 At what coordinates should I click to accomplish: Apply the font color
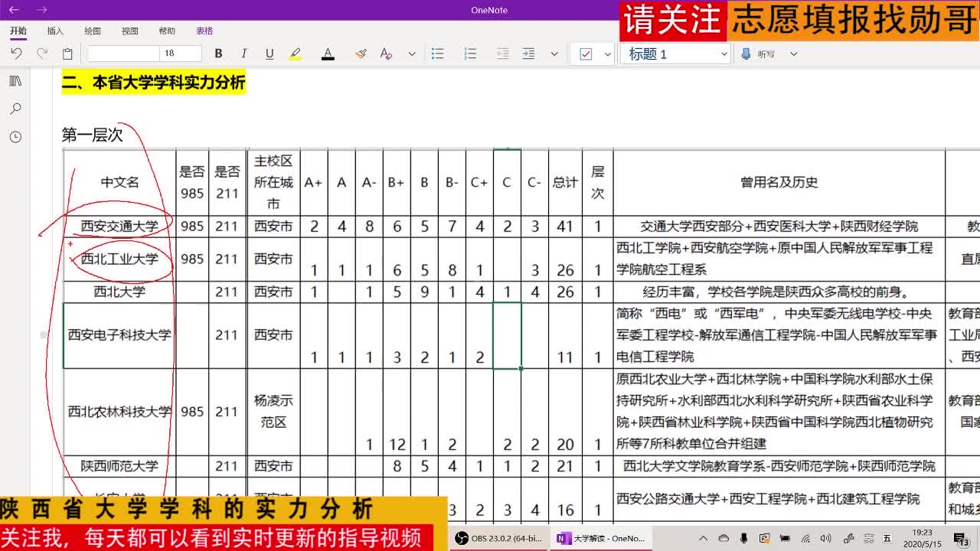click(x=328, y=54)
